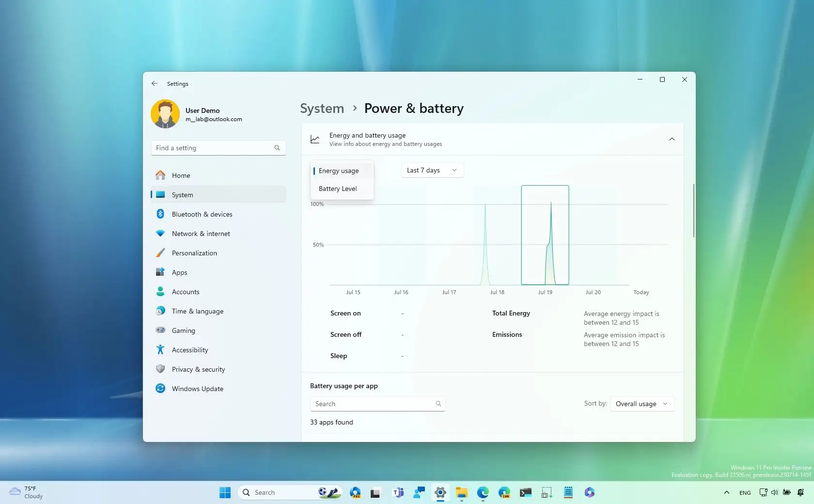Collapse the Energy and battery usage section
This screenshot has width=814, height=504.
tap(672, 139)
